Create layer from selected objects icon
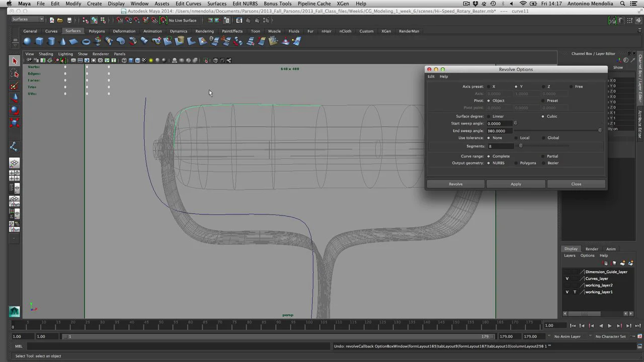644x362 pixels. 630,263
